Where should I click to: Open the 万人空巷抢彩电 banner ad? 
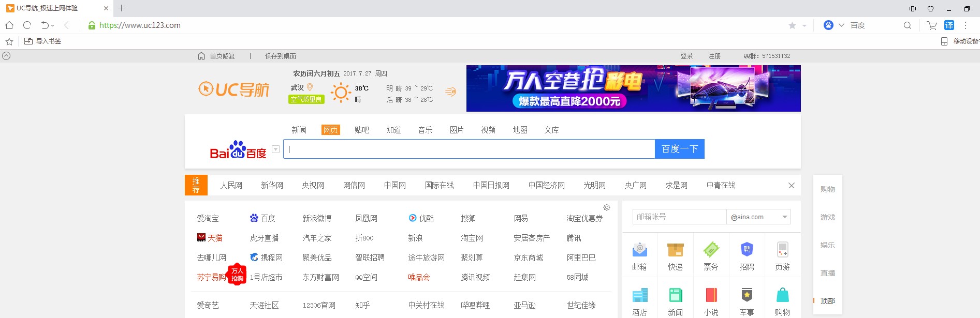pyautogui.click(x=634, y=88)
